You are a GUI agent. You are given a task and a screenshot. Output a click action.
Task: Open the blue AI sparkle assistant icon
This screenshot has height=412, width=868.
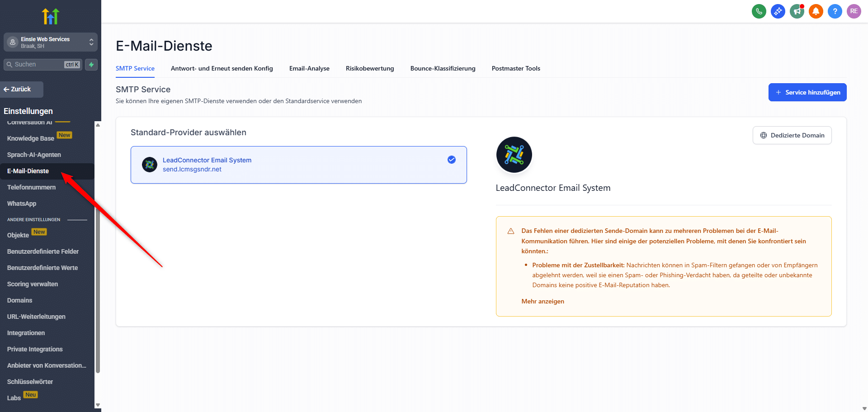click(x=778, y=11)
